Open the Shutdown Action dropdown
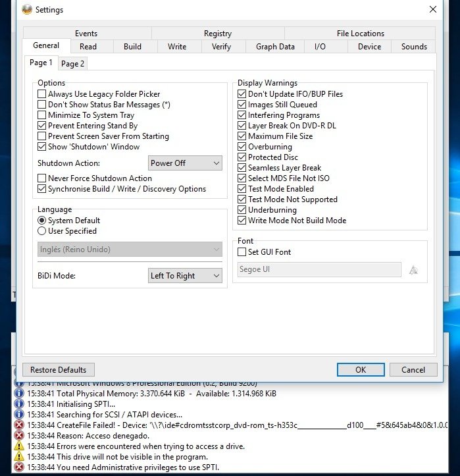This screenshot has width=460, height=476. tap(185, 163)
